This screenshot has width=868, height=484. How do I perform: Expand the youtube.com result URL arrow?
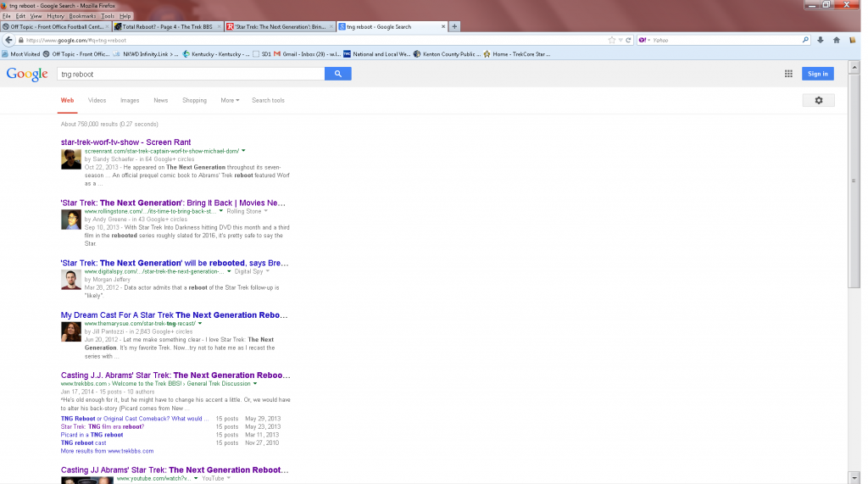pos(196,478)
